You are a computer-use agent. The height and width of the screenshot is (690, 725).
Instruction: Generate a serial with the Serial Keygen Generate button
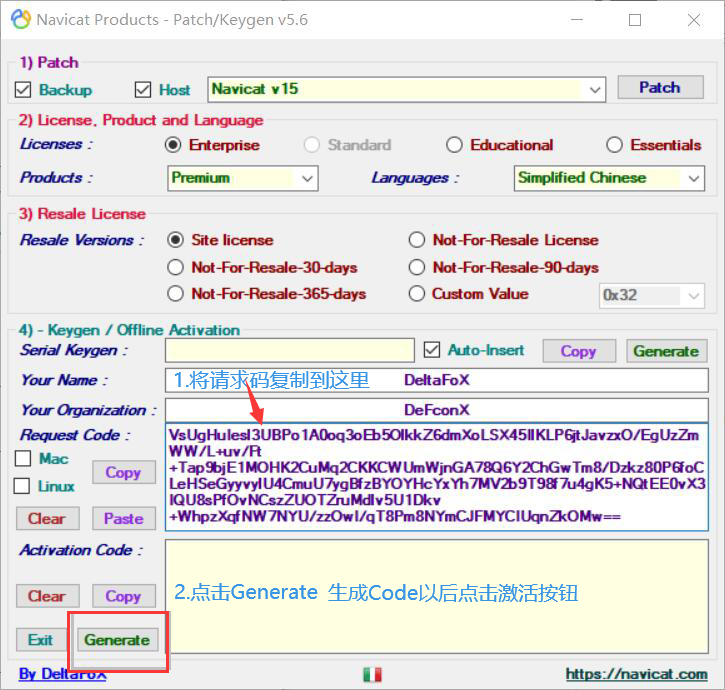point(666,351)
